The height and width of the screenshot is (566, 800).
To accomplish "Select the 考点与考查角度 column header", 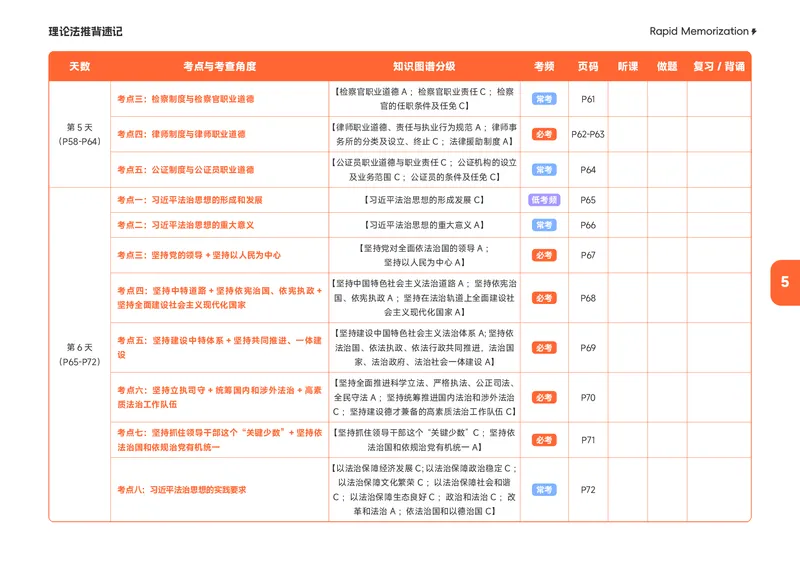I will [x=219, y=66].
